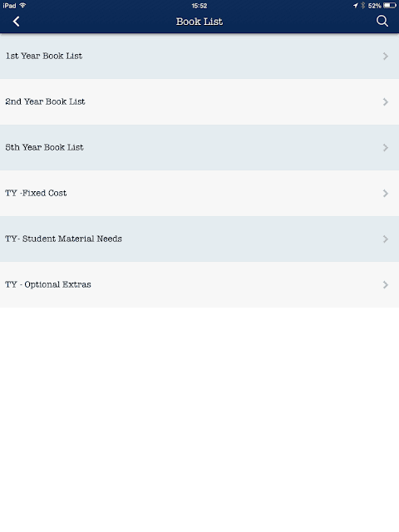Expand chevron beside 2nd Year Book List
The width and height of the screenshot is (399, 532).
(386, 101)
